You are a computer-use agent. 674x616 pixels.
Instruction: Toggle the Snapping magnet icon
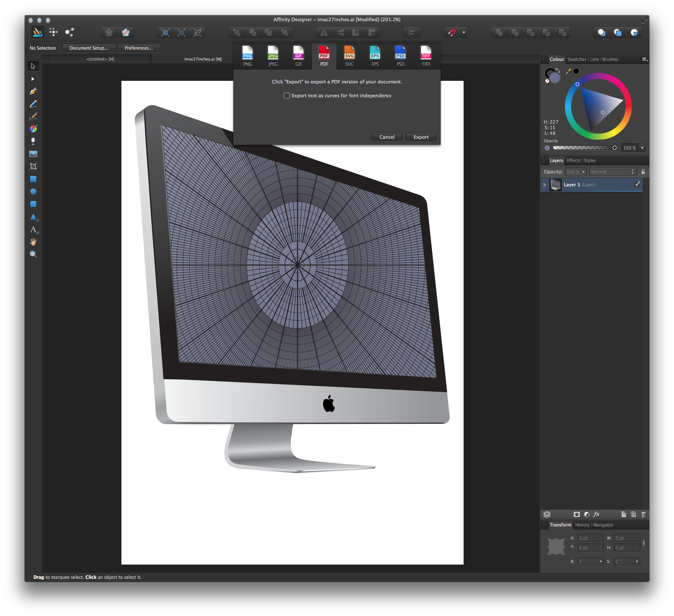[452, 32]
